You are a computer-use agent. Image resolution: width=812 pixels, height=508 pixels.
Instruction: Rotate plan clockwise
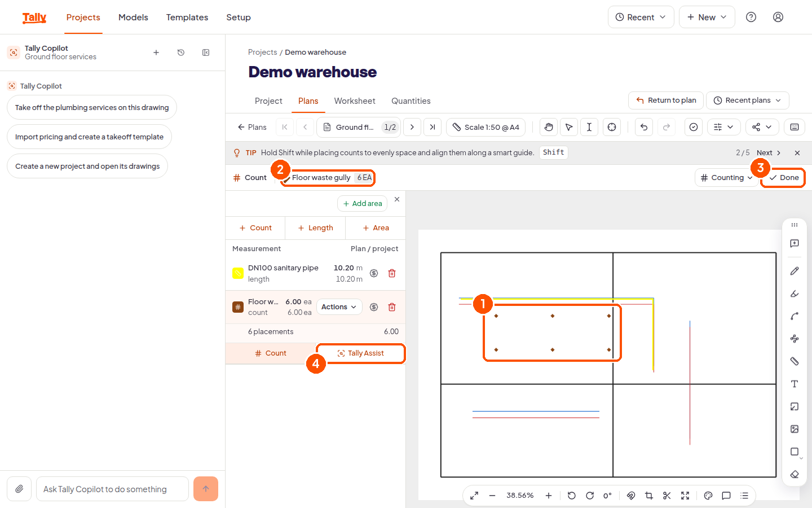tap(590, 496)
